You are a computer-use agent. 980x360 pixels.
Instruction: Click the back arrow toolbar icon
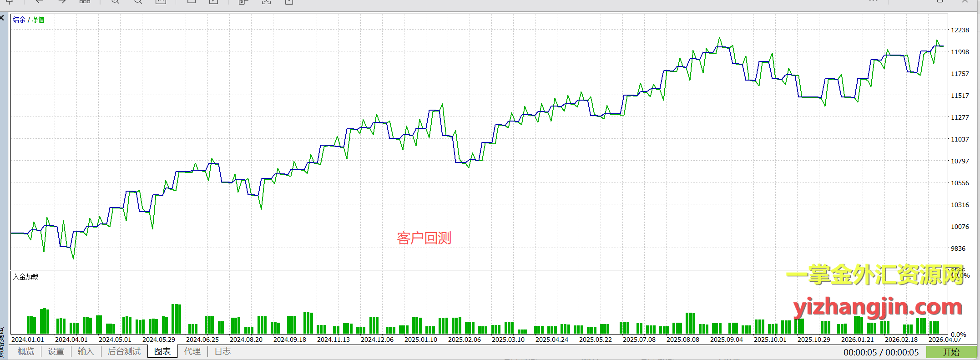click(39, 1)
